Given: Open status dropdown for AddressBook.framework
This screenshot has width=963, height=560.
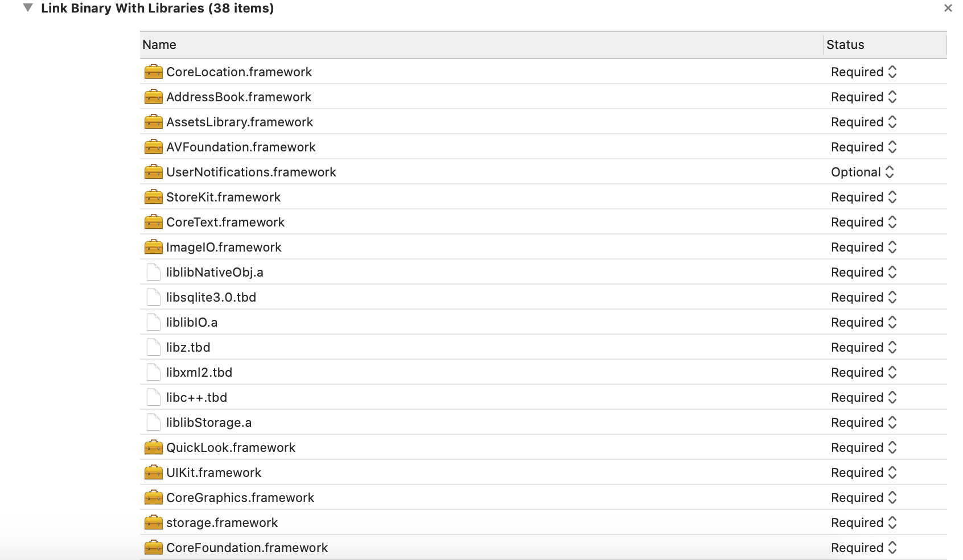Looking at the screenshot, I should pyautogui.click(x=864, y=97).
